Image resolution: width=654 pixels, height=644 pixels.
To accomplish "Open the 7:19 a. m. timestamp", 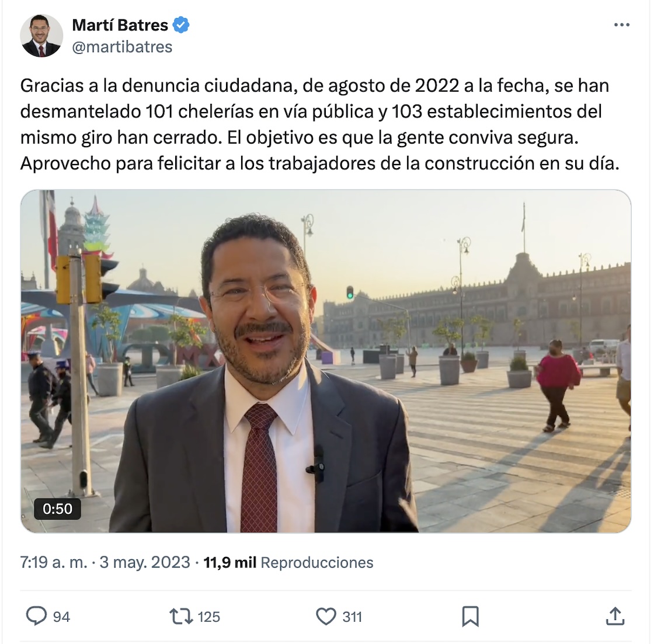I will pyautogui.click(x=53, y=562).
